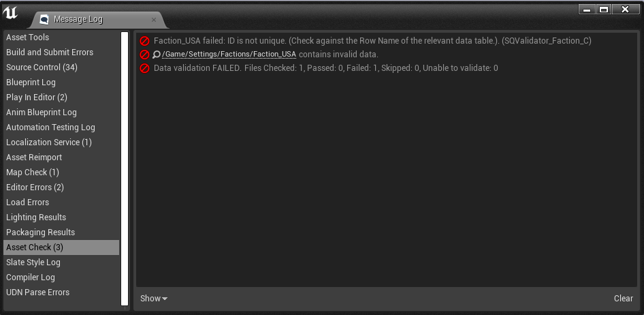Show the Map Check (1) log
Image resolution: width=644 pixels, height=315 pixels.
tap(33, 172)
